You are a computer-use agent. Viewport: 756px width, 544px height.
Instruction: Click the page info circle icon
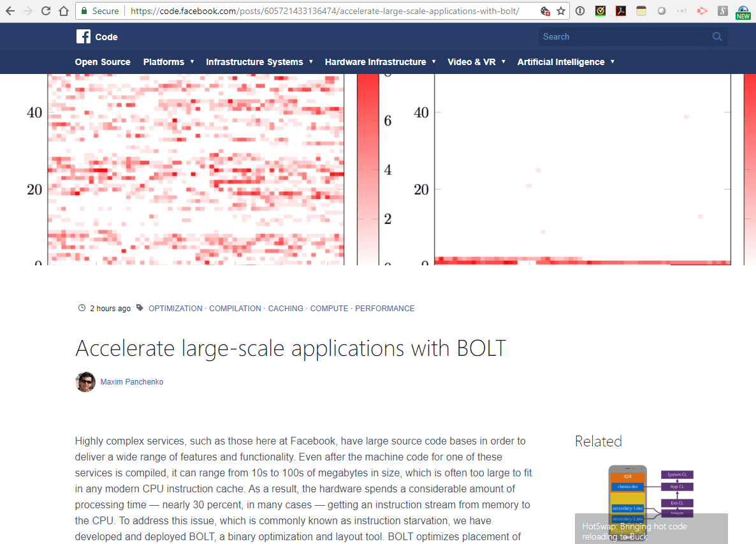coord(579,11)
